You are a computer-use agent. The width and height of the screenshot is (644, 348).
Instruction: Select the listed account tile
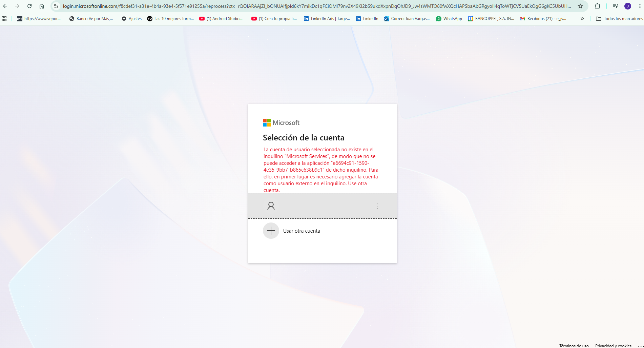323,206
